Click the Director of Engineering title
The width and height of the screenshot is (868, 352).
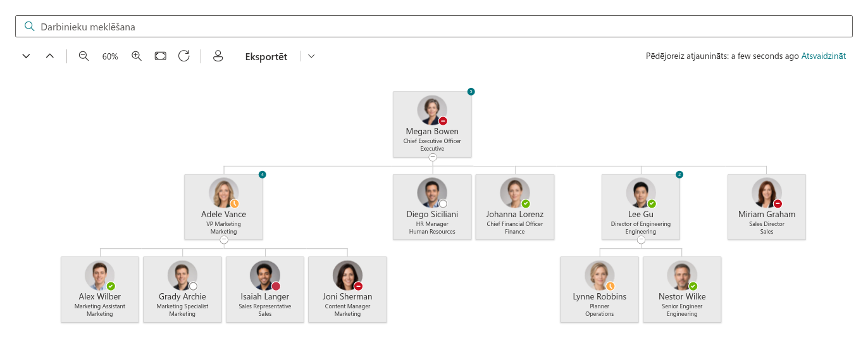(641, 224)
